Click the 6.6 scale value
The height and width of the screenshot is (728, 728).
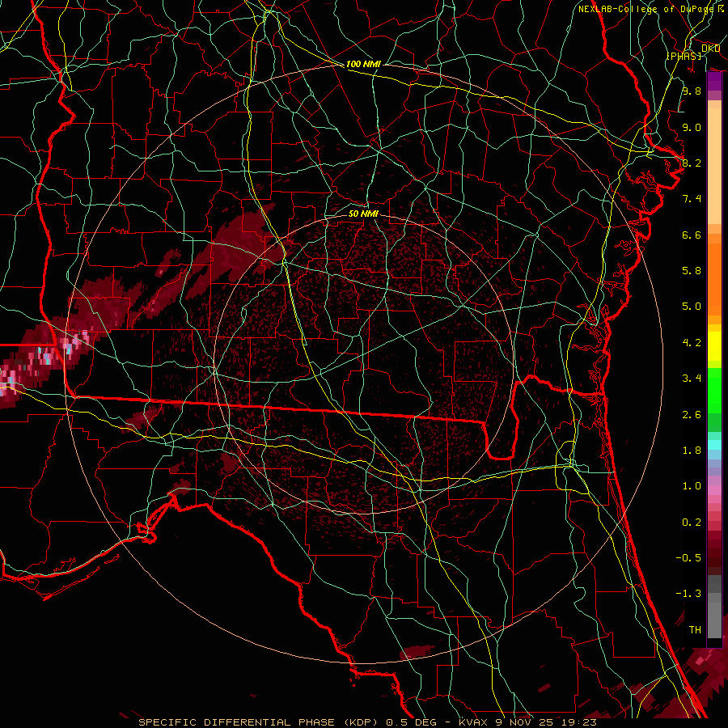click(x=692, y=235)
